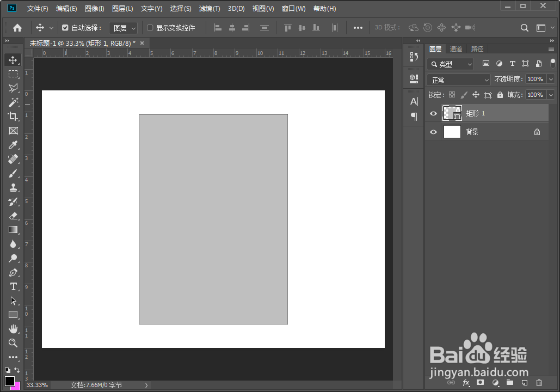This screenshot has width=560, height=392.
Task: Set the foreground color swatch
Action: [x=9, y=381]
